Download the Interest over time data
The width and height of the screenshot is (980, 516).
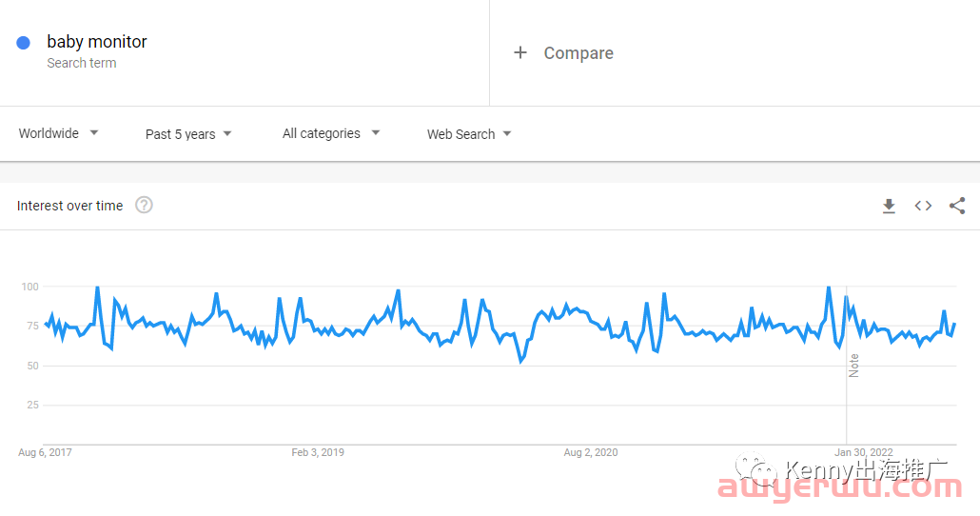pyautogui.click(x=889, y=206)
